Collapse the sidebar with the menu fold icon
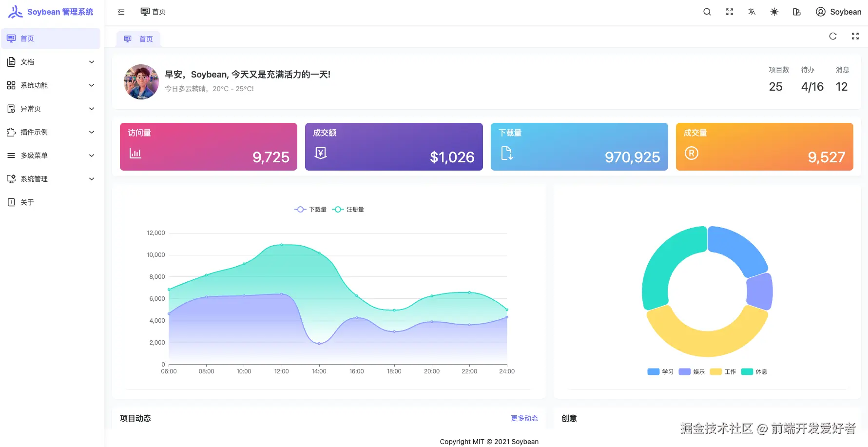 [121, 12]
